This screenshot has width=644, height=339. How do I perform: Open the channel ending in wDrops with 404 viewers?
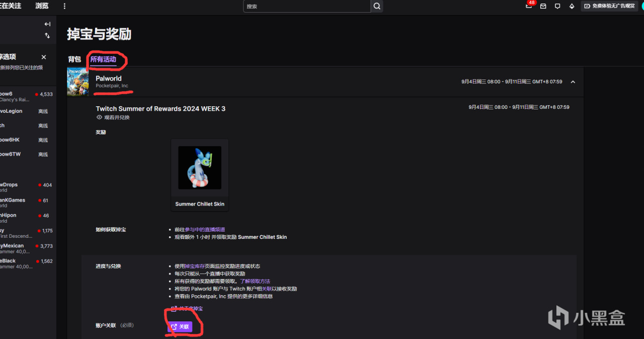pyautogui.click(x=26, y=187)
